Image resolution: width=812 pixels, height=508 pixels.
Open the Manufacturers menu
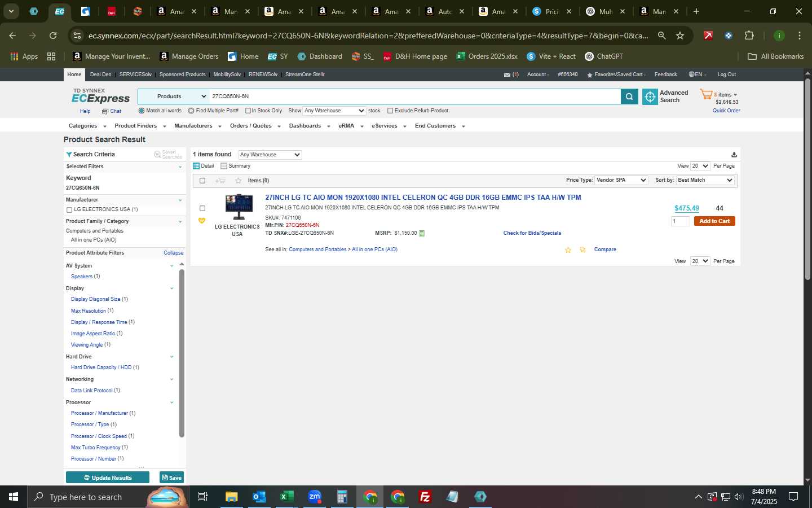[x=197, y=126]
